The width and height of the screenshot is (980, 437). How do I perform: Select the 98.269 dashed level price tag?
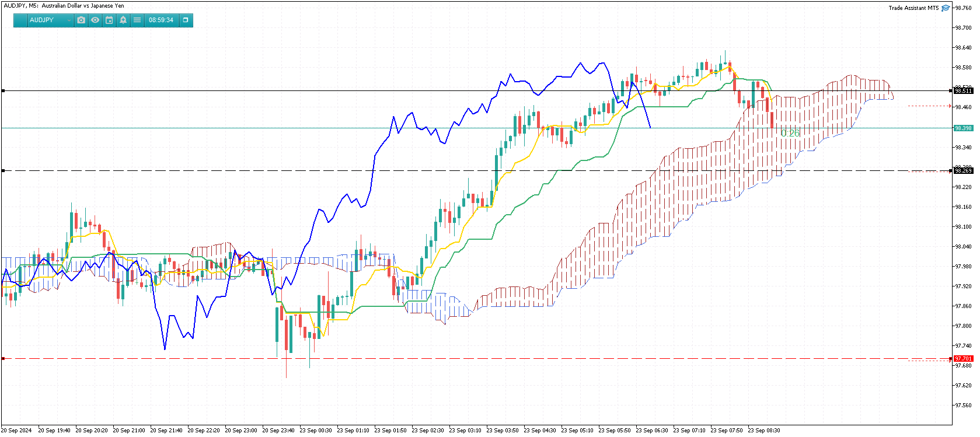click(x=963, y=171)
